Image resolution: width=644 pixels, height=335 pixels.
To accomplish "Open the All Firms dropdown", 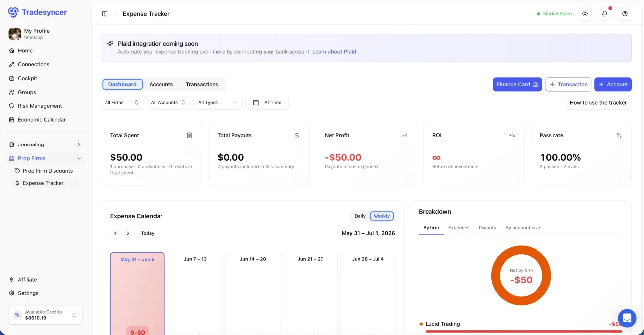I will point(122,103).
